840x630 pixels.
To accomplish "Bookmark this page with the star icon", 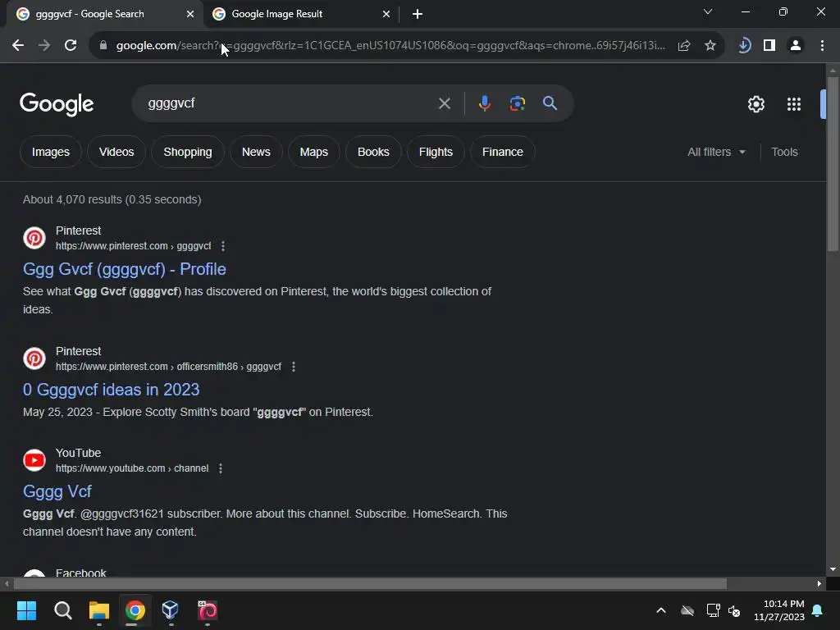I will point(710,46).
